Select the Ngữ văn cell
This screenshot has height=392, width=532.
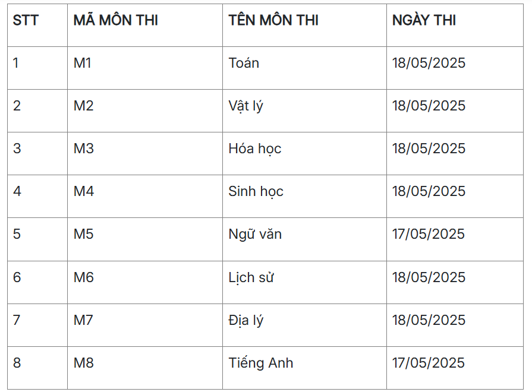coord(255,234)
